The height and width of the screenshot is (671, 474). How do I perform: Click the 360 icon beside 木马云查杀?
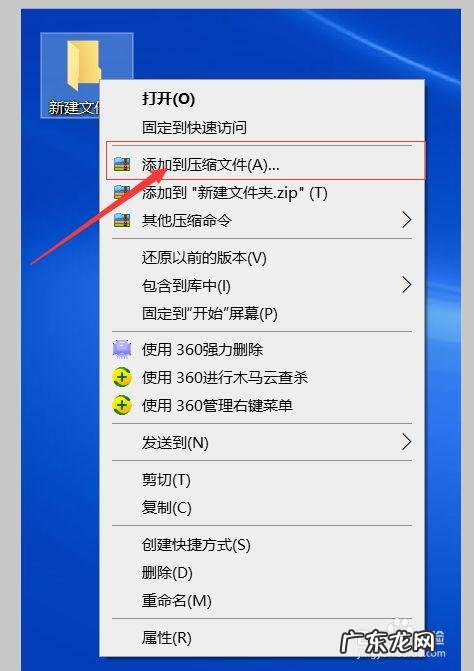(122, 377)
